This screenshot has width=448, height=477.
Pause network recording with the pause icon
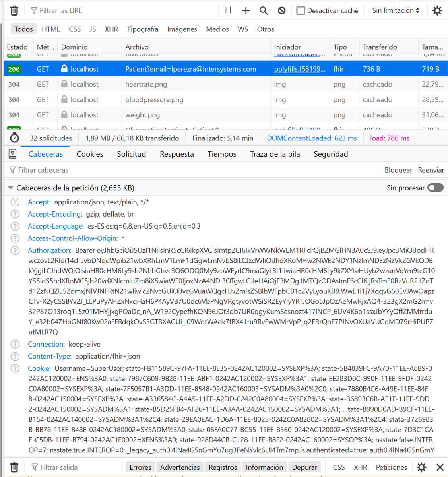coord(228,10)
